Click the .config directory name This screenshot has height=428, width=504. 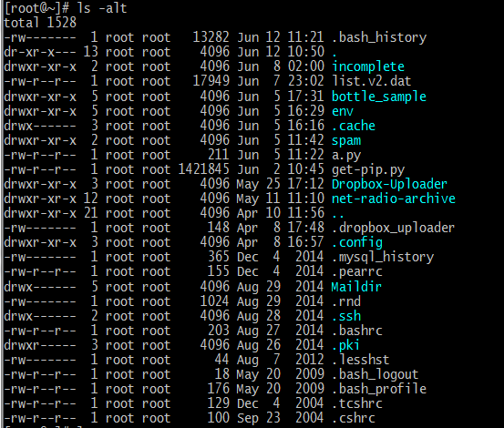357,243
